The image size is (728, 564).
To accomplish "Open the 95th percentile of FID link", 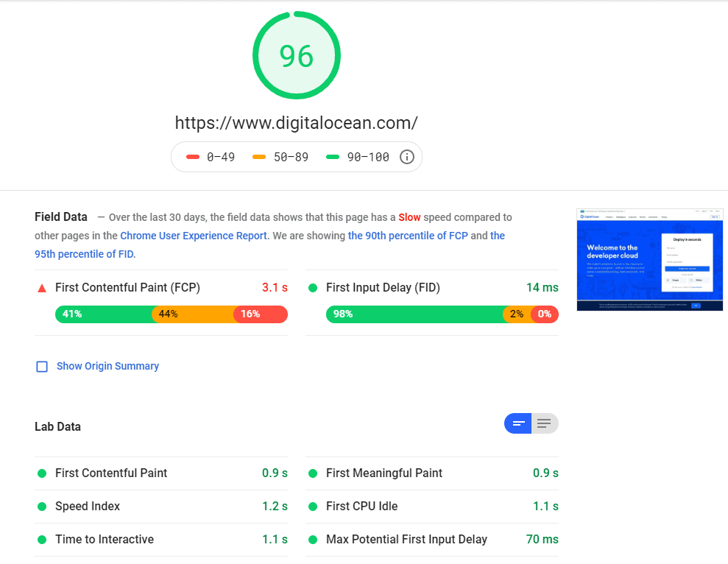I will click(x=84, y=253).
